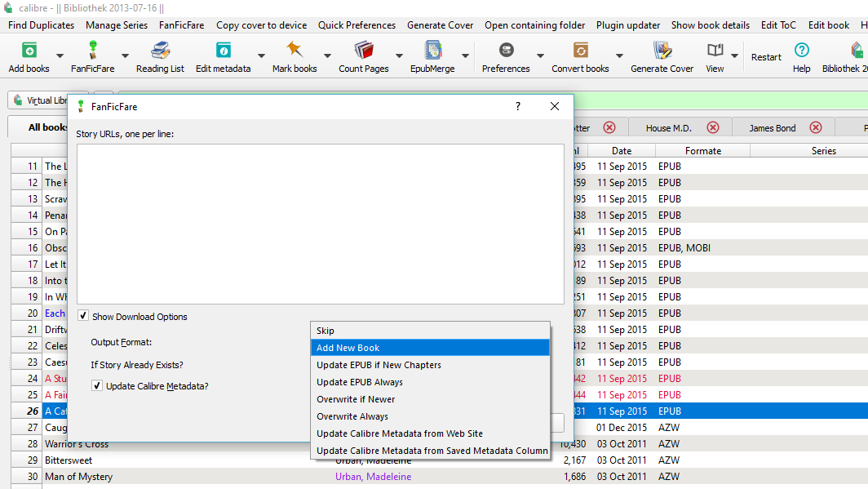This screenshot has width=868, height=489.
Task: Open EpubMerge from the toolbar
Action: click(x=432, y=51)
